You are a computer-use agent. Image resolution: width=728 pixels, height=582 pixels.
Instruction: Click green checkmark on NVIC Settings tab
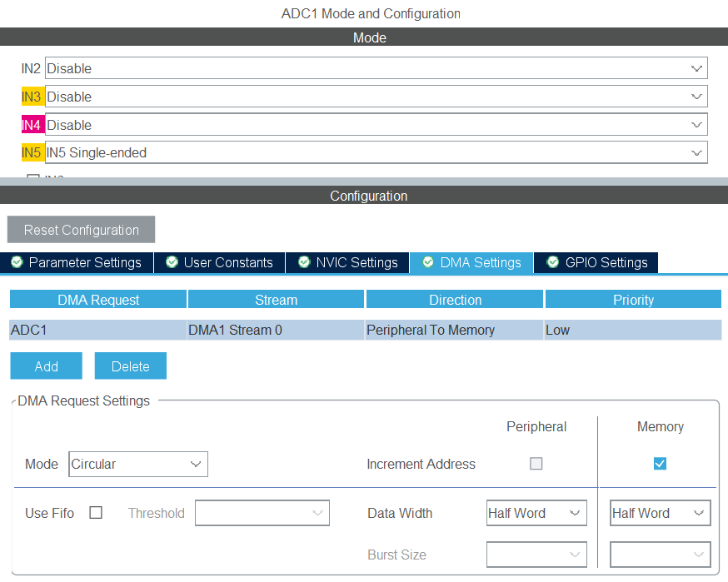[304, 262]
